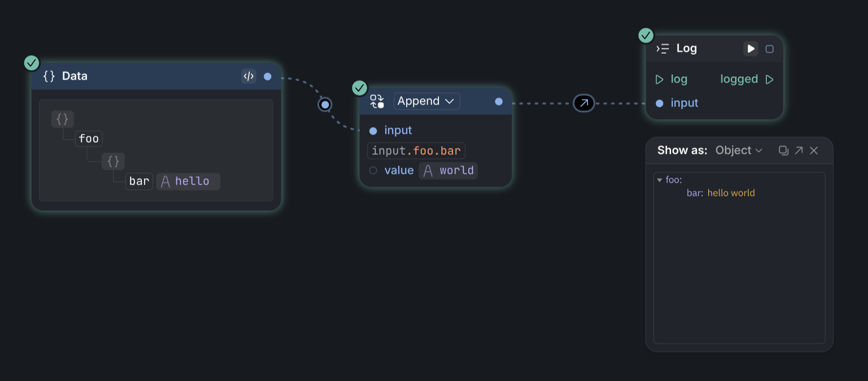Open the Append operation dropdown

coord(426,101)
